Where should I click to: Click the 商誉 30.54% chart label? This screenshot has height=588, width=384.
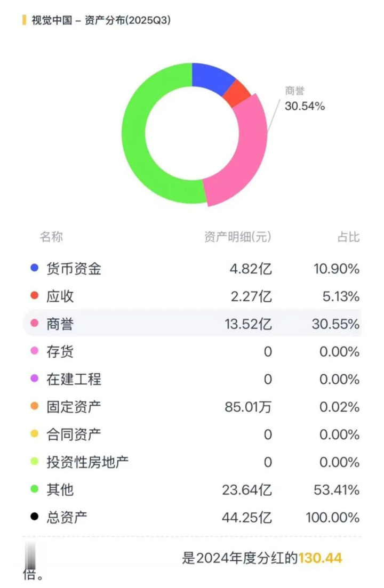304,99
